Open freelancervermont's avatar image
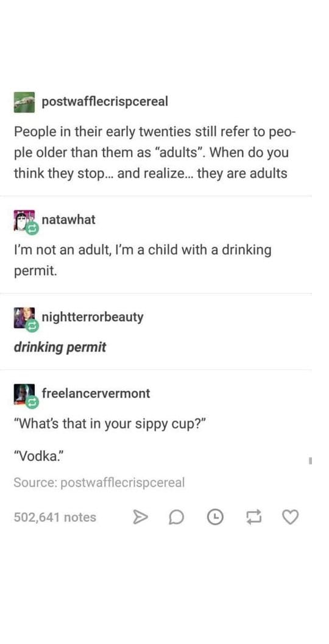Screen dimensions: 329x644 point(24,395)
